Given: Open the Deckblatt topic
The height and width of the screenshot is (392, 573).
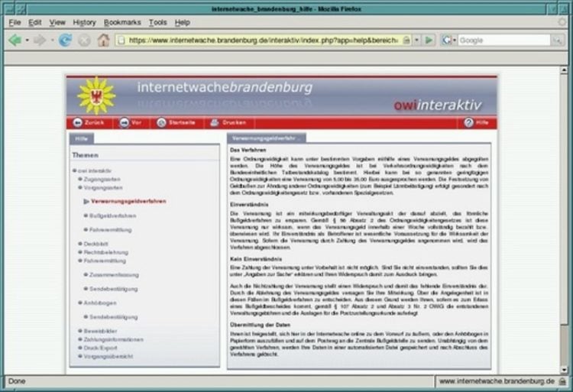Looking at the screenshot, I should pyautogui.click(x=95, y=244).
